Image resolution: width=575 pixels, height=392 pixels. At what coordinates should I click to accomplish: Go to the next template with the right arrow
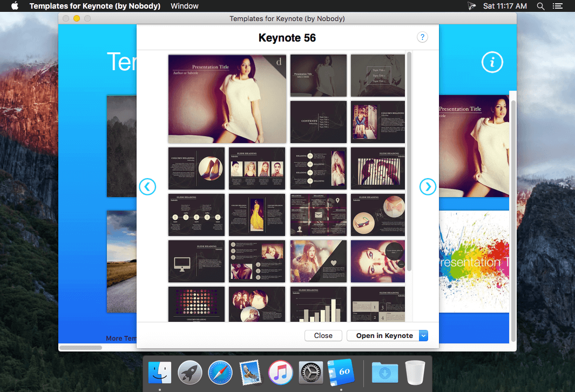pyautogui.click(x=428, y=187)
